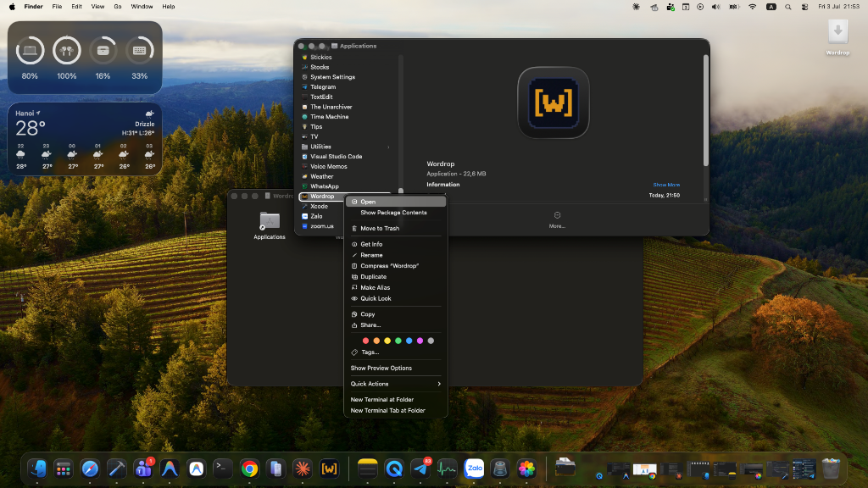Choose New Terminal Tab at Folder
This screenshot has height=488, width=868.
click(396, 411)
